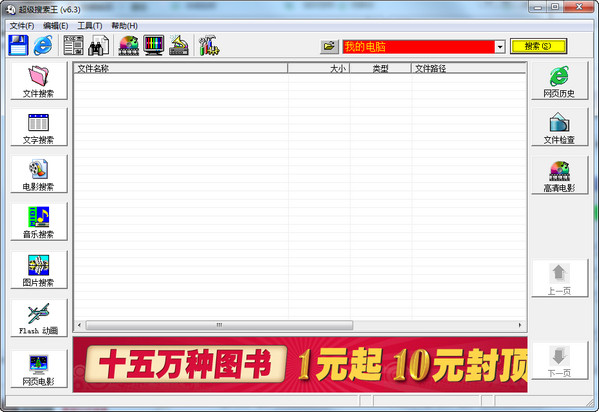Click the gramophone music toolbar icon
The width and height of the screenshot is (599, 412).
click(179, 45)
